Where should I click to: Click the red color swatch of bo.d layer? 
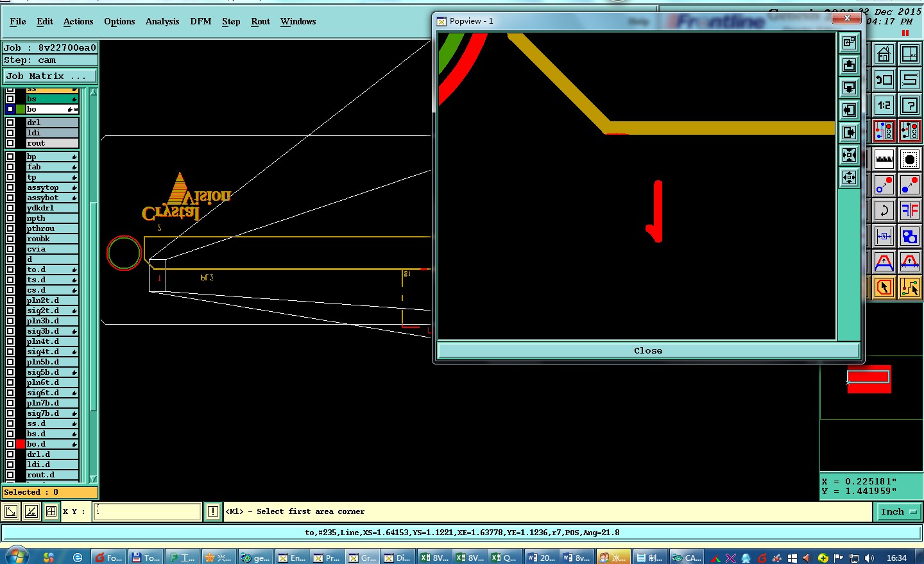(21, 444)
